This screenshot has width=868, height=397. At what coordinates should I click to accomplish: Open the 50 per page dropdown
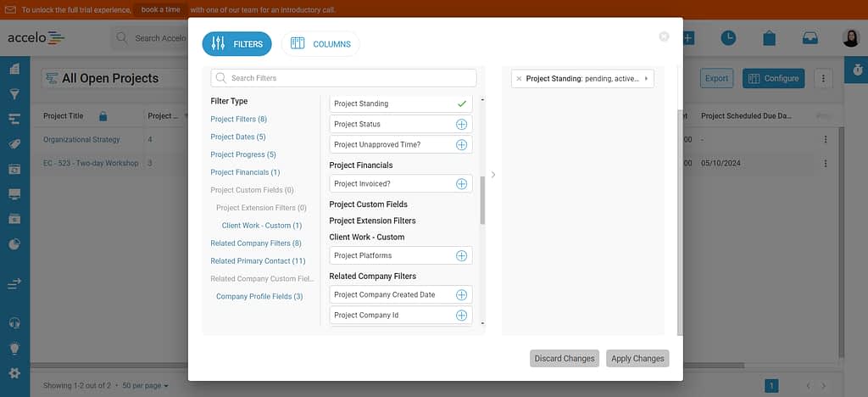(x=146, y=385)
